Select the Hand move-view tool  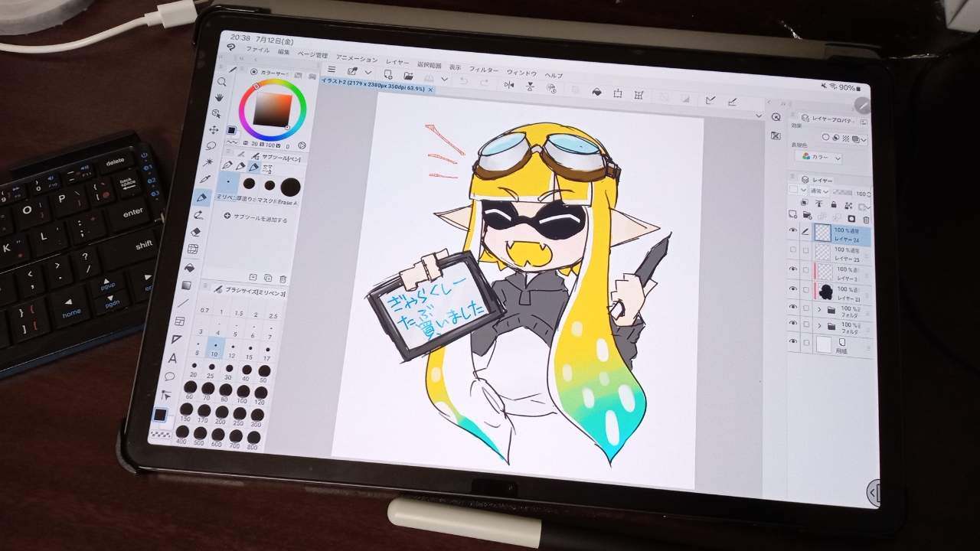(219, 97)
